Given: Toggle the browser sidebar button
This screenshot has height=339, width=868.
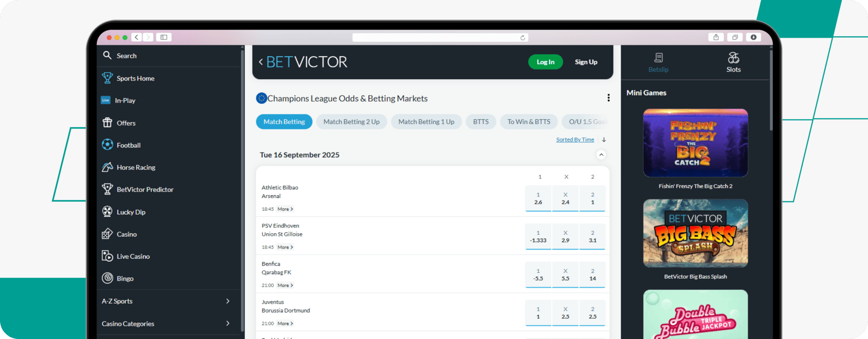Looking at the screenshot, I should pyautogui.click(x=164, y=37).
